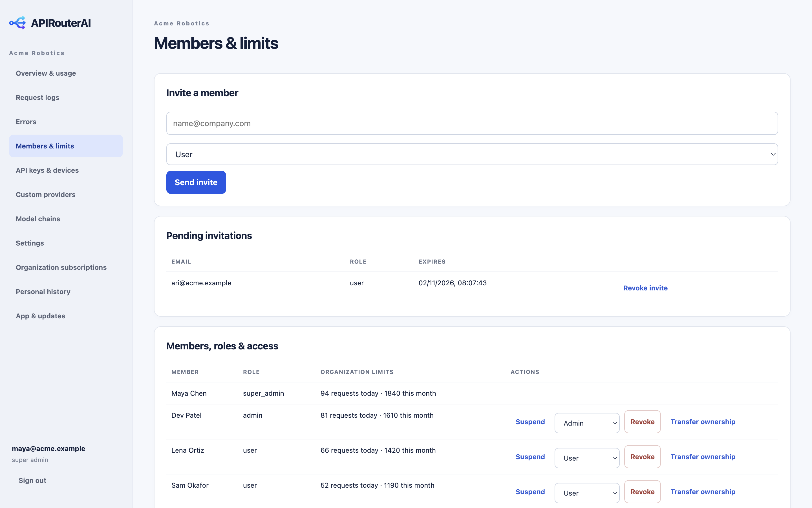View Personal history

pyautogui.click(x=66, y=292)
